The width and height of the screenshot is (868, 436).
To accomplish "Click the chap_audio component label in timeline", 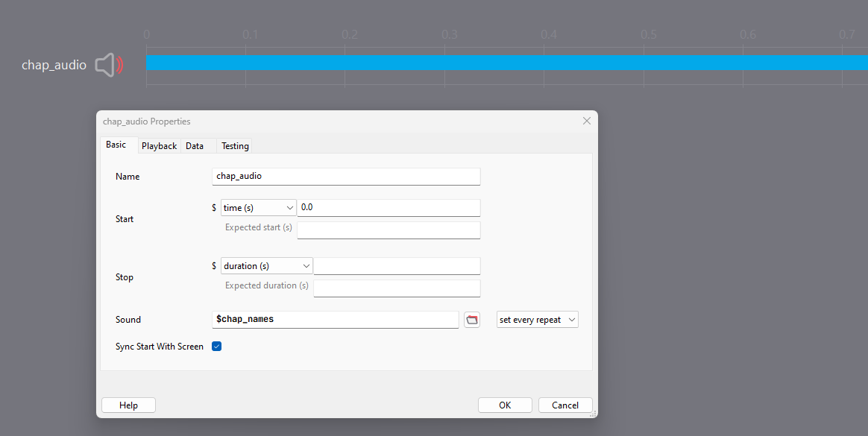I will tap(54, 65).
